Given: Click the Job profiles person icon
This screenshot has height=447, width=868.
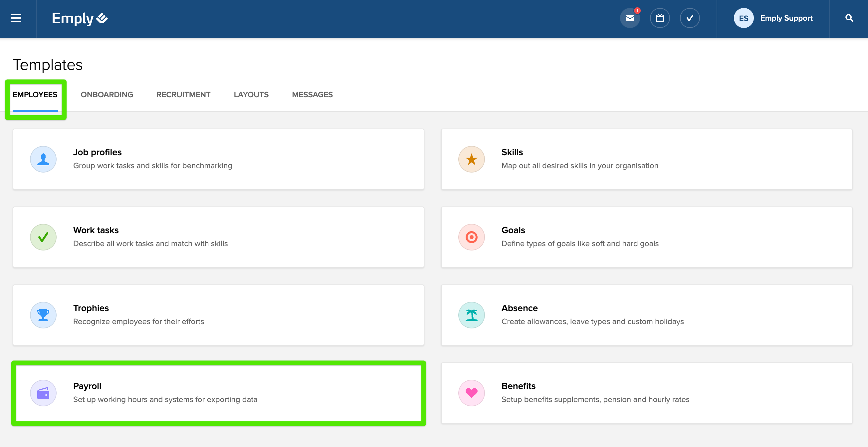Looking at the screenshot, I should tap(43, 159).
